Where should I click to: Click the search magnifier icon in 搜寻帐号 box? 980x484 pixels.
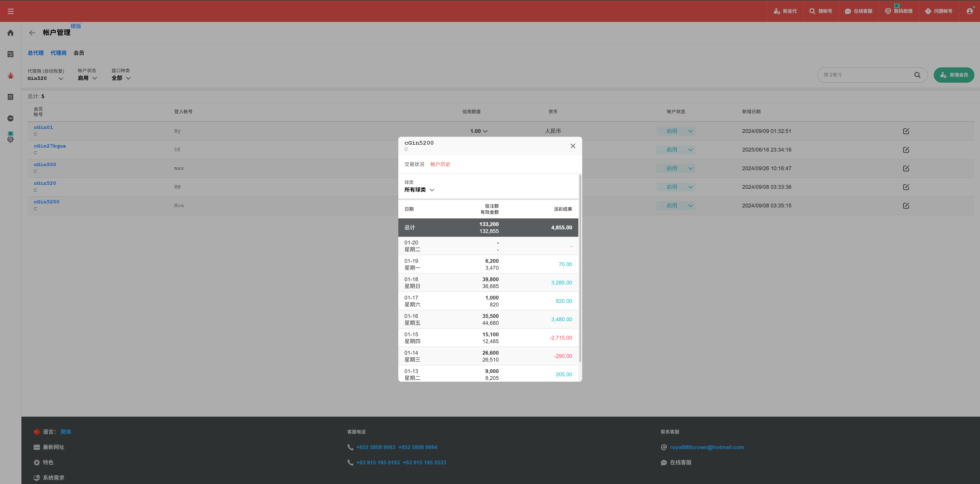(x=917, y=75)
